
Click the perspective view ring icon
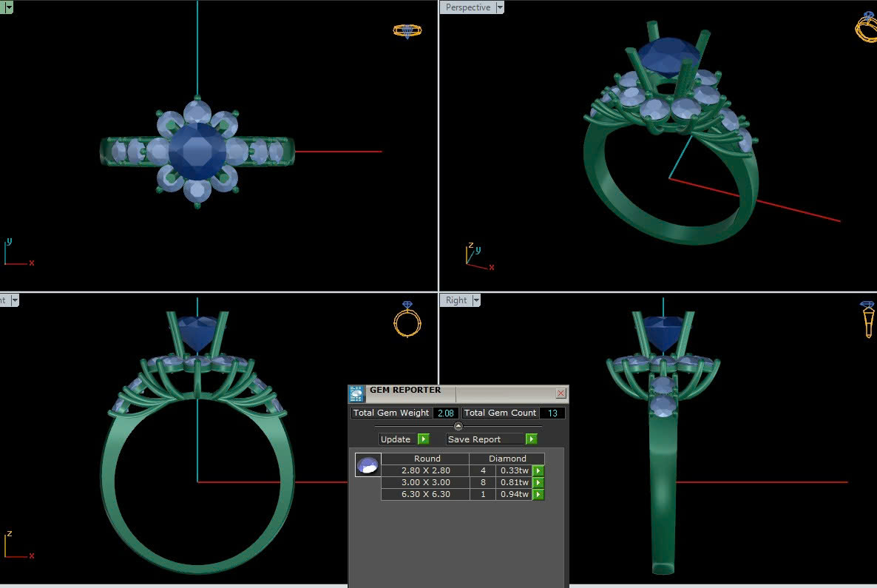pos(866,28)
